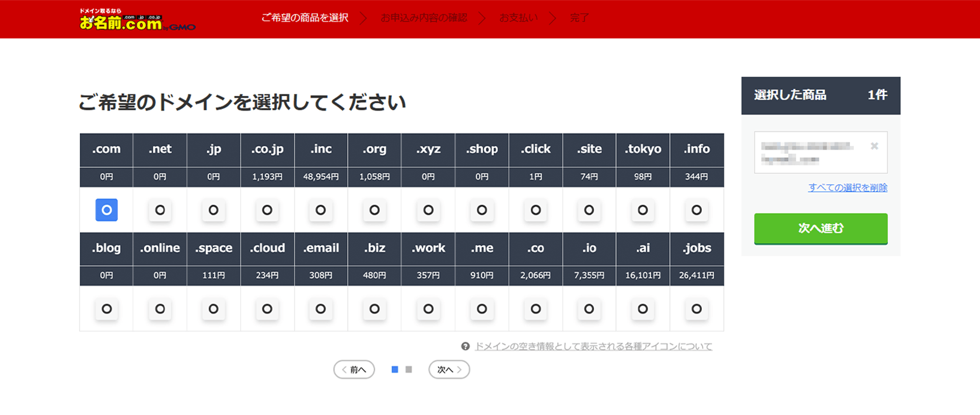Click the ご希望の商品を選択 step
Screen dimensions: 980x415
tap(304, 18)
